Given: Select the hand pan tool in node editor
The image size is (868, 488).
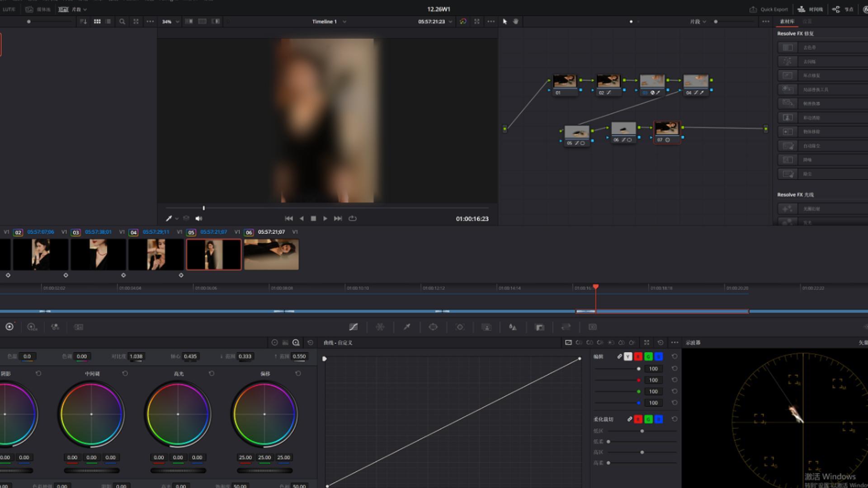Looking at the screenshot, I should click(516, 21).
